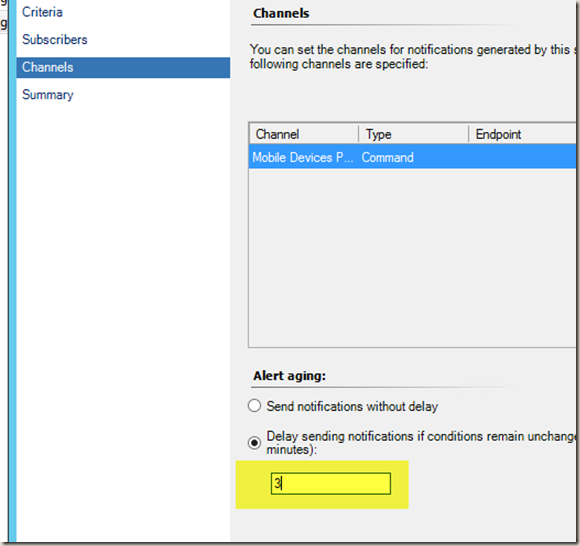The image size is (580, 546).
Task: Click the Channels page heading
Action: click(x=281, y=13)
